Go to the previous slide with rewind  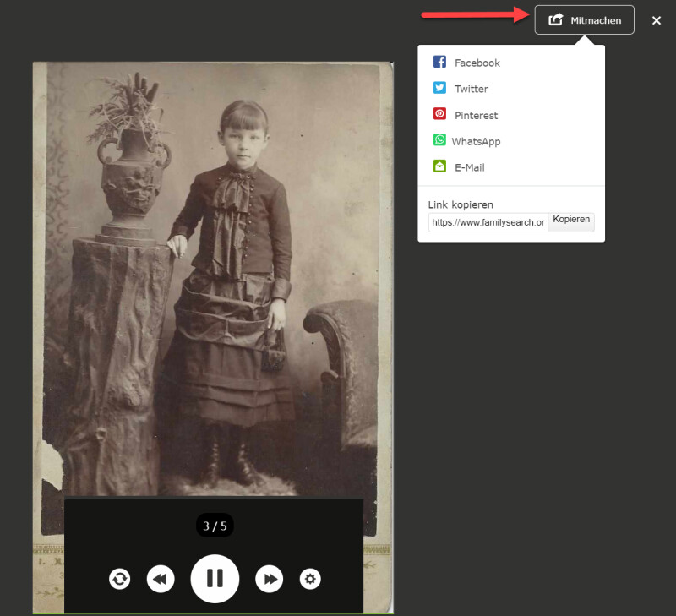(161, 579)
